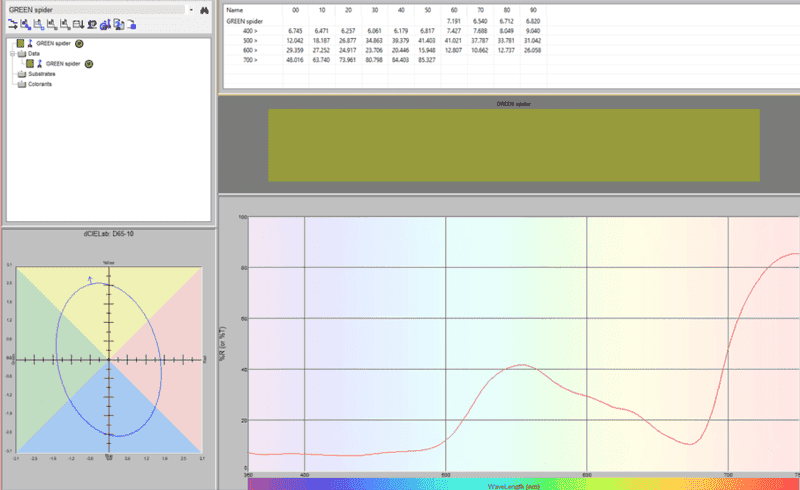
Task: Click the blue circle and bars toolbar icon
Action: pyautogui.click(x=105, y=24)
